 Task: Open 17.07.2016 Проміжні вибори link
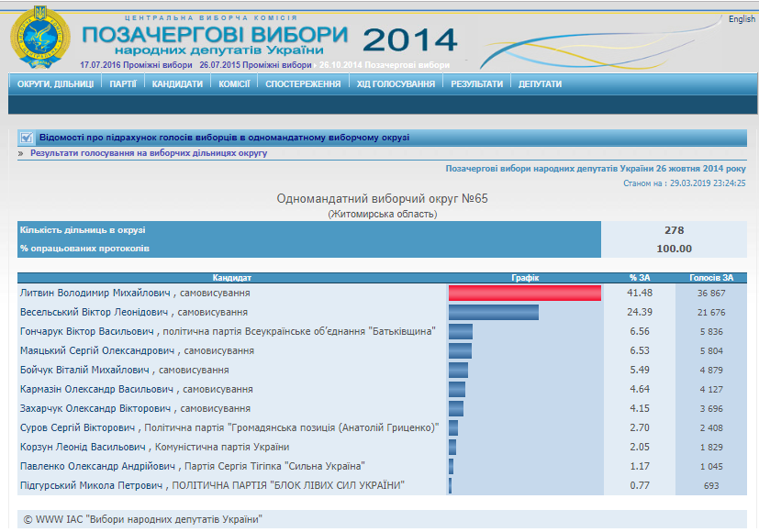(x=136, y=65)
